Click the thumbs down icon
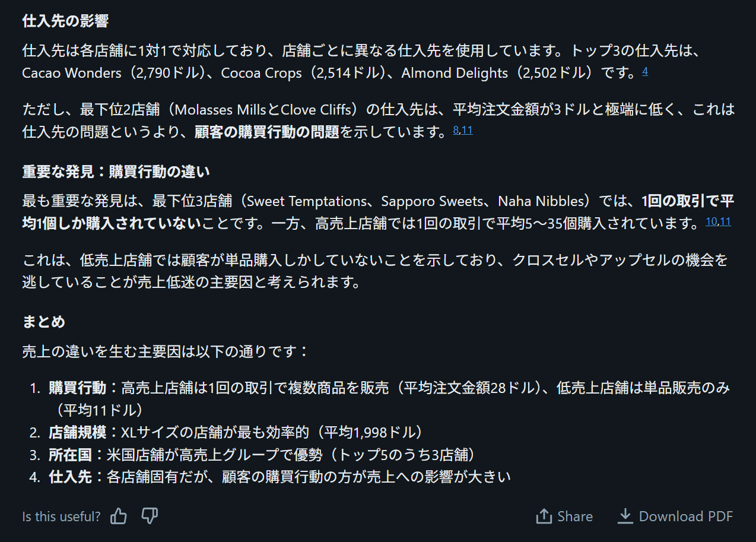Viewport: 756px width, 542px height. click(150, 516)
